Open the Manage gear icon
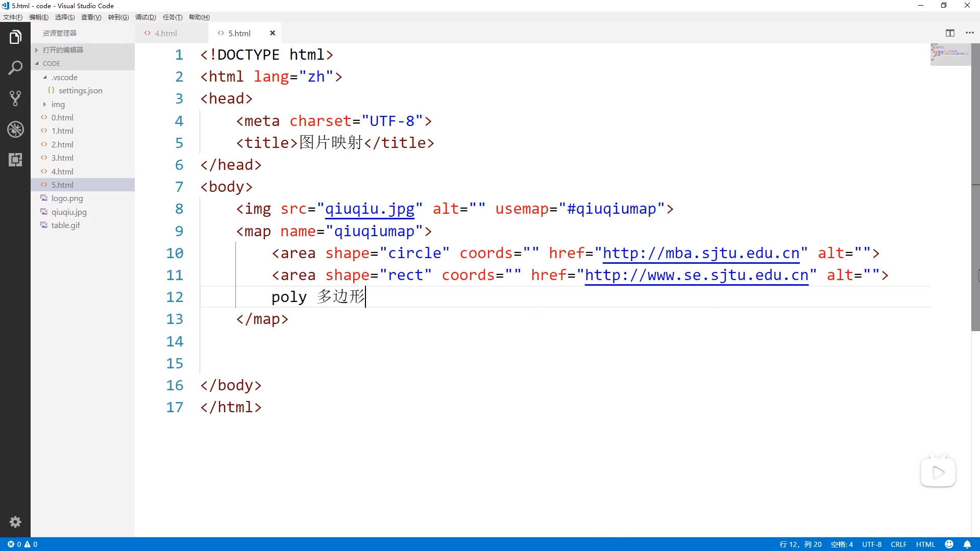Viewport: 980px width, 551px height. (15, 522)
